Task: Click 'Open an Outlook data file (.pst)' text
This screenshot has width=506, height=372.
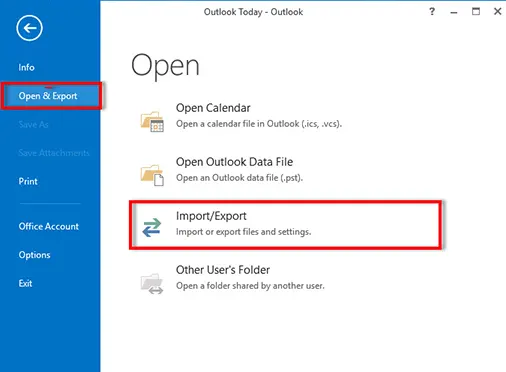Action: (239, 178)
